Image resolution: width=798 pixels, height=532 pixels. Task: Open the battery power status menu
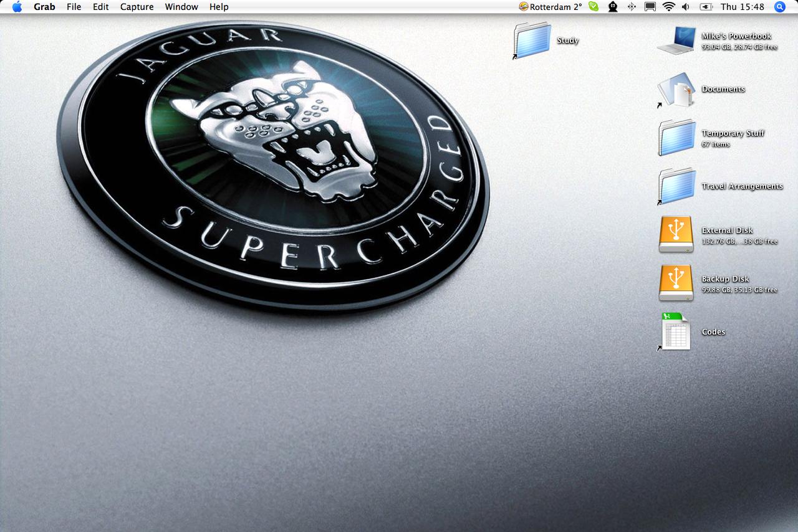pyautogui.click(x=706, y=7)
